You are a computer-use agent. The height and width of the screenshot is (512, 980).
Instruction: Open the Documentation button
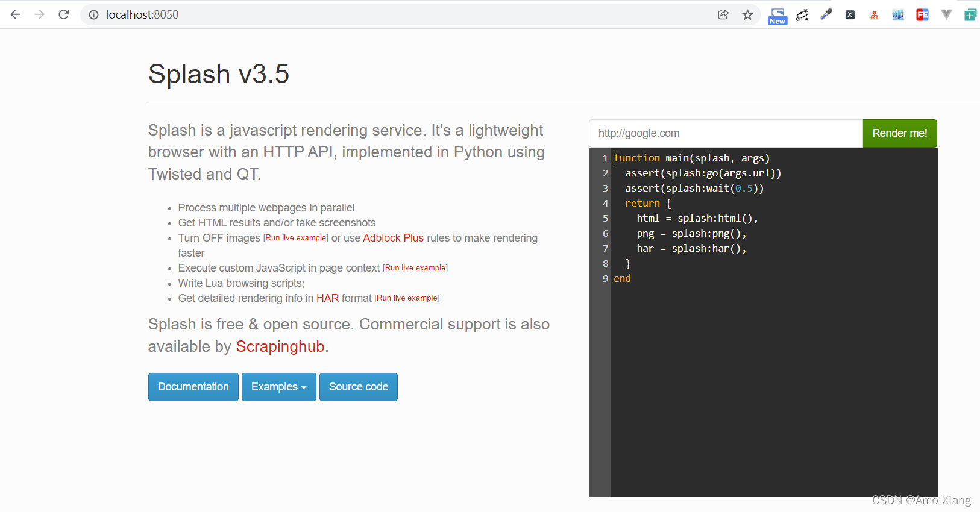(x=193, y=387)
